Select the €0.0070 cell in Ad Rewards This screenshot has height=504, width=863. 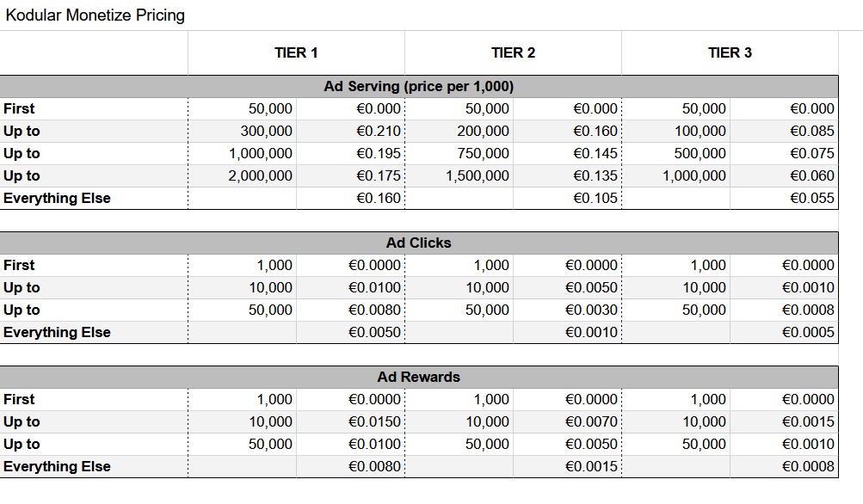[591, 421]
